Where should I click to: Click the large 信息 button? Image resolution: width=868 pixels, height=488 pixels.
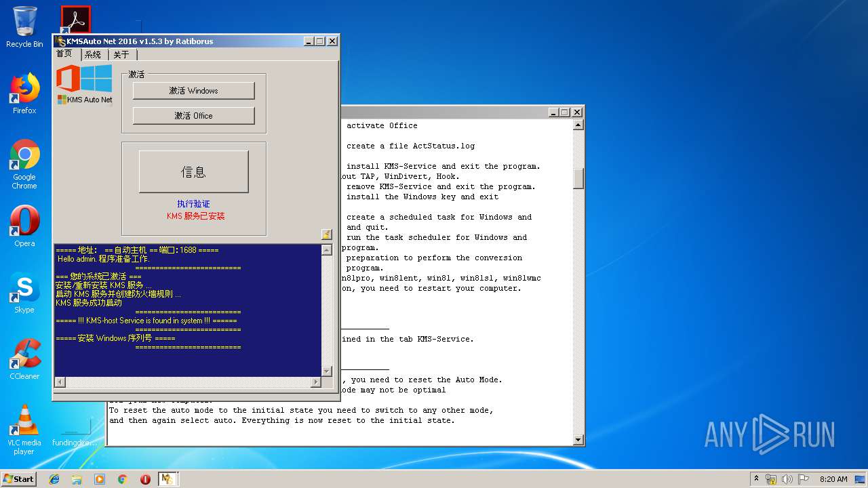(193, 172)
